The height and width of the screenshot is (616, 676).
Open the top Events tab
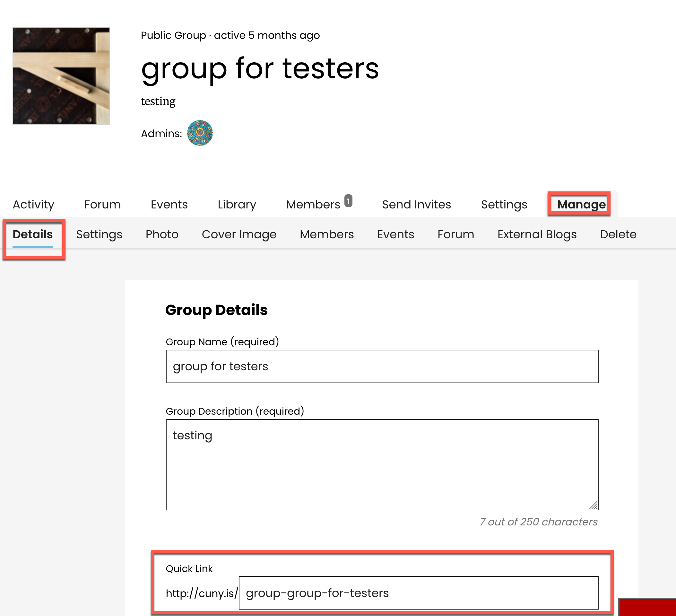coord(169,204)
